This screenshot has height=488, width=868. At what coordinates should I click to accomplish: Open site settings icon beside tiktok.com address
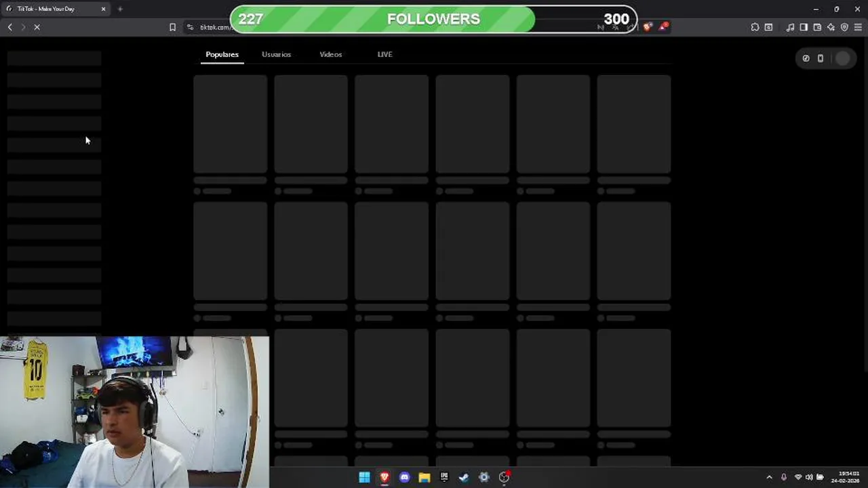(x=190, y=27)
